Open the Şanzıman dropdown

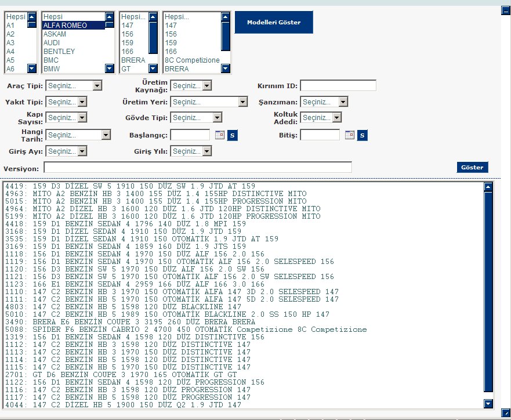pyautogui.click(x=324, y=102)
